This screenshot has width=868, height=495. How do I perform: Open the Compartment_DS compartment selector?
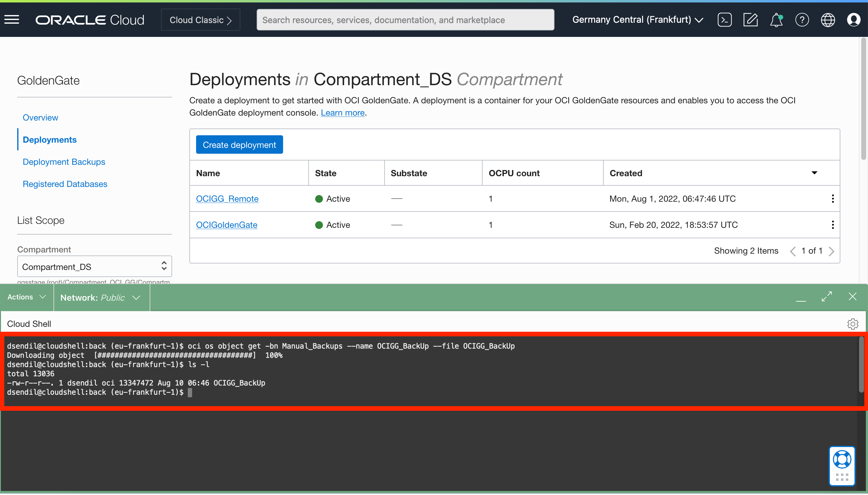coord(94,266)
